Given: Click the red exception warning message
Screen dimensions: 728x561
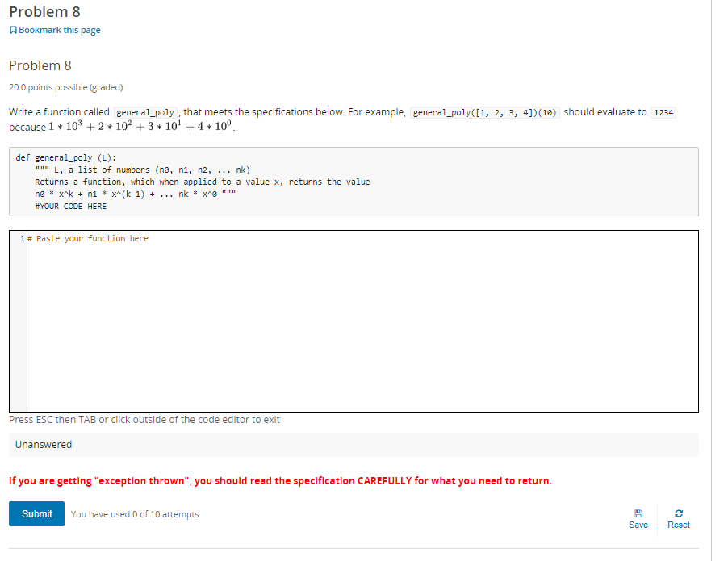Looking at the screenshot, I should (280, 480).
